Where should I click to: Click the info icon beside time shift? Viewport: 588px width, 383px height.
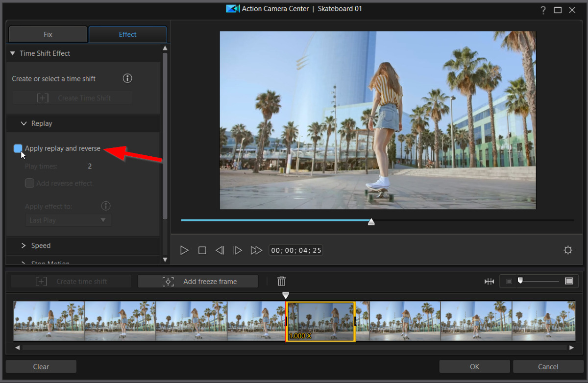pos(127,78)
